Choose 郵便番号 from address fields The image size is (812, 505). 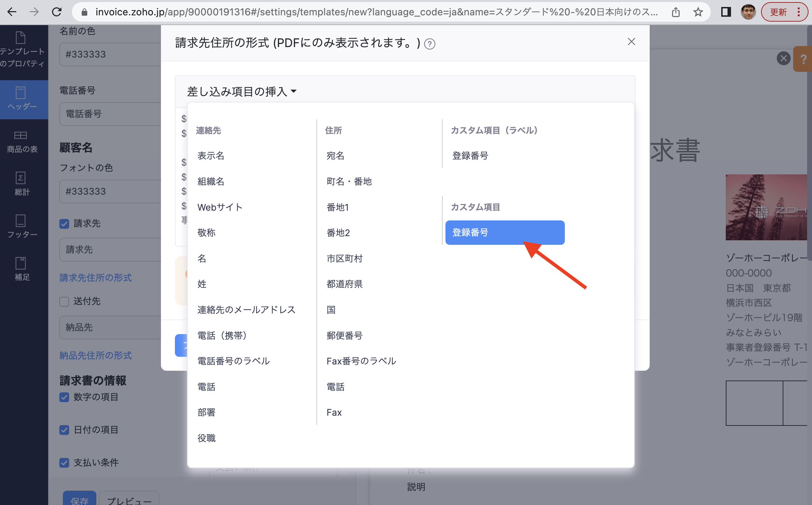tap(345, 336)
